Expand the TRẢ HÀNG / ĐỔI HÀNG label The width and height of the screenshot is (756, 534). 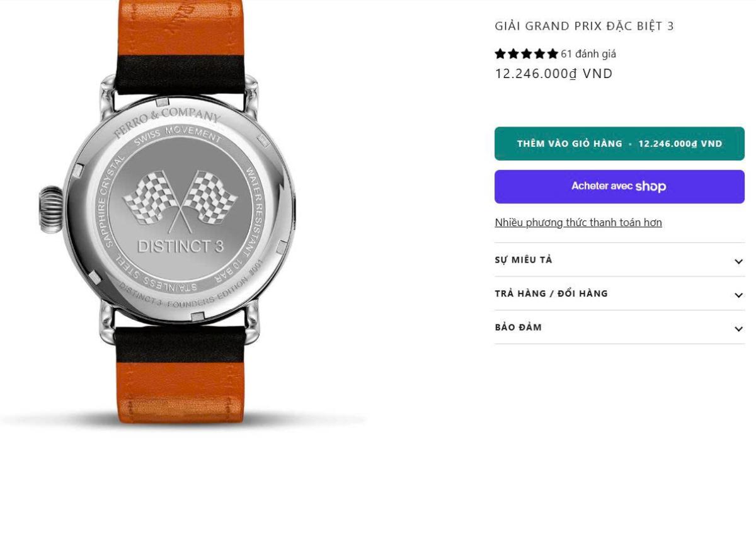click(x=551, y=293)
